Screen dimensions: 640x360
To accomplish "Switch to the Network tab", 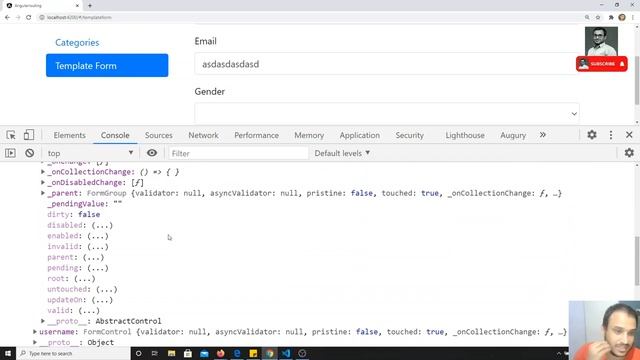I will (x=203, y=135).
